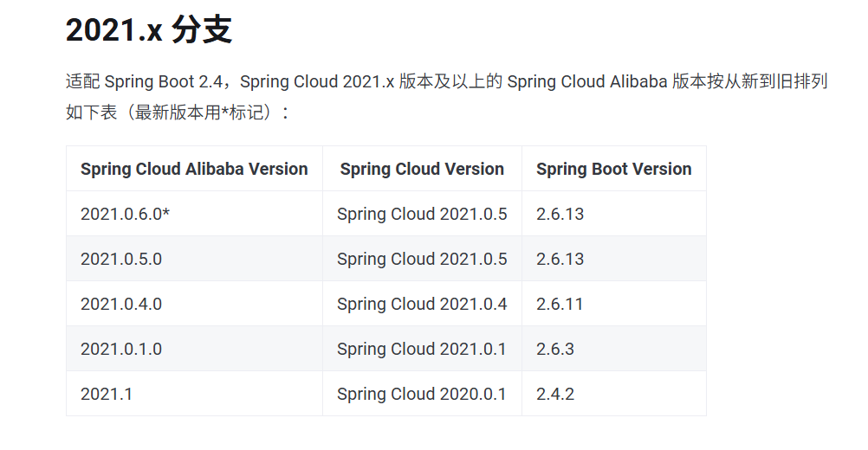The image size is (868, 450).
Task: Click the Spring Cloud 2020.0.1 cell
Action: [422, 394]
